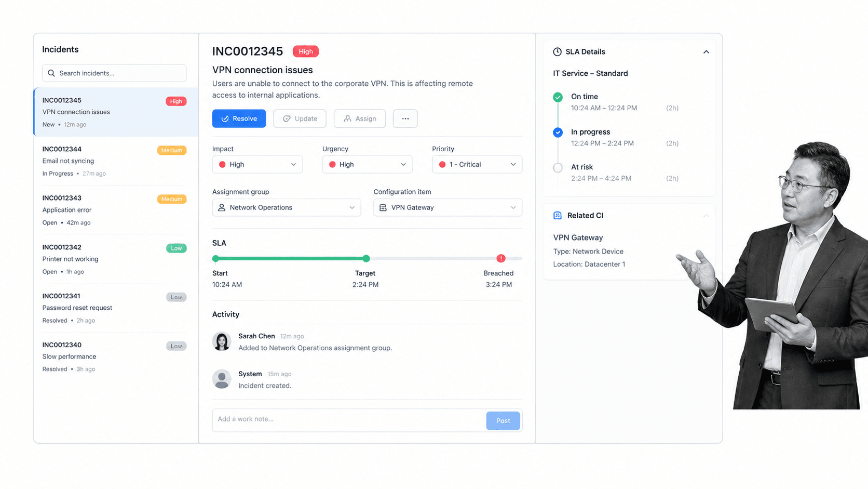The height and width of the screenshot is (489, 868).
Task: Open the Urgency dropdown
Action: [367, 164]
